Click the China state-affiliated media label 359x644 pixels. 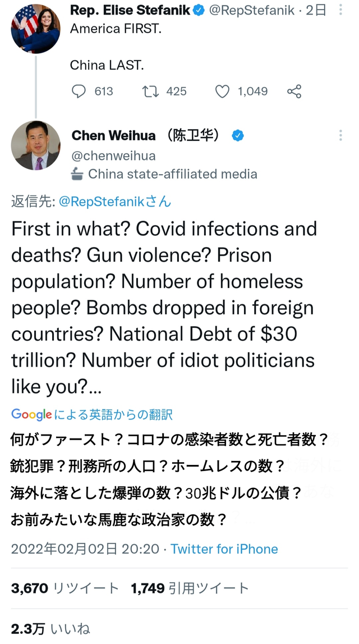(x=173, y=174)
